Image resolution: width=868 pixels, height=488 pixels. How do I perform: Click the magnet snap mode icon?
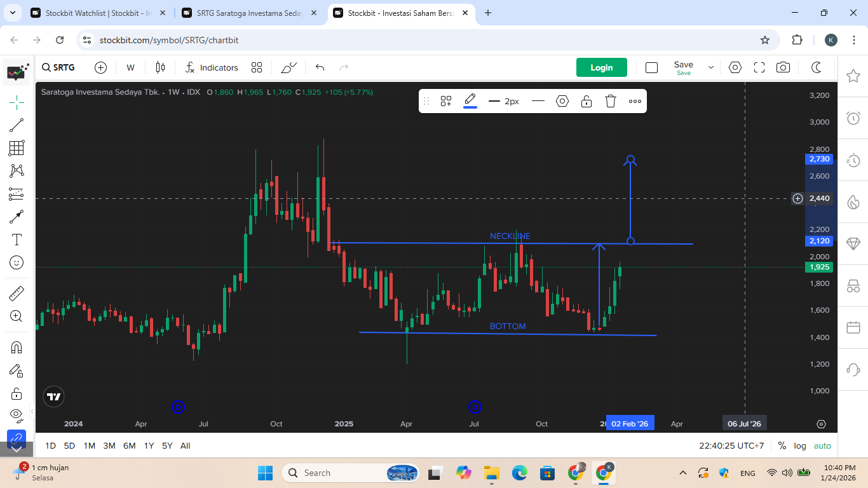(x=17, y=348)
